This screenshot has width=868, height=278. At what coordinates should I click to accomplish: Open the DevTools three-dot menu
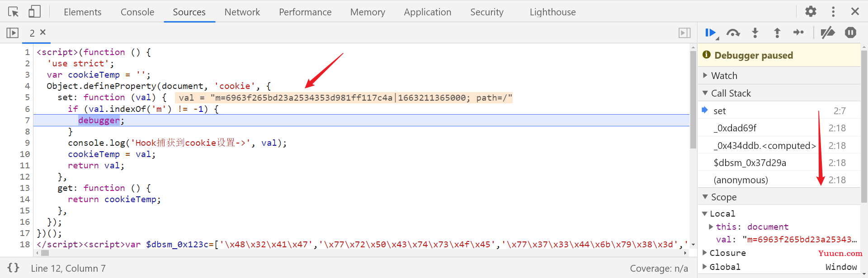tap(833, 11)
